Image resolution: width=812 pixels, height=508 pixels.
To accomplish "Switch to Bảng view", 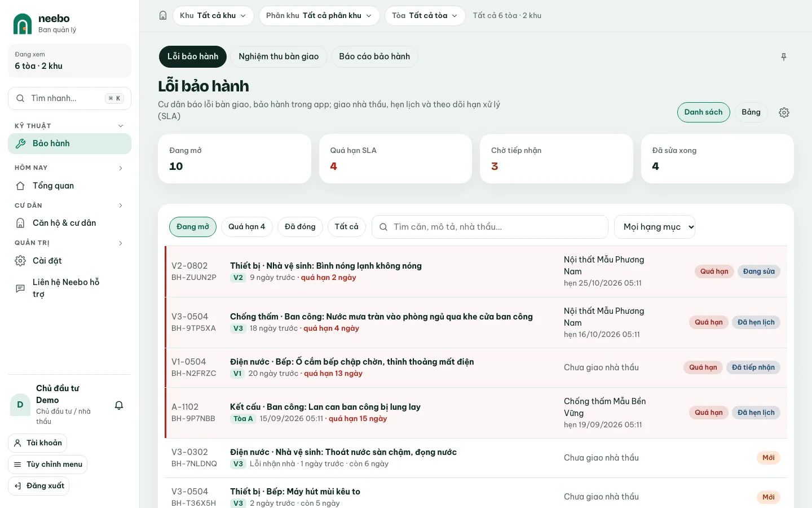I will point(751,112).
